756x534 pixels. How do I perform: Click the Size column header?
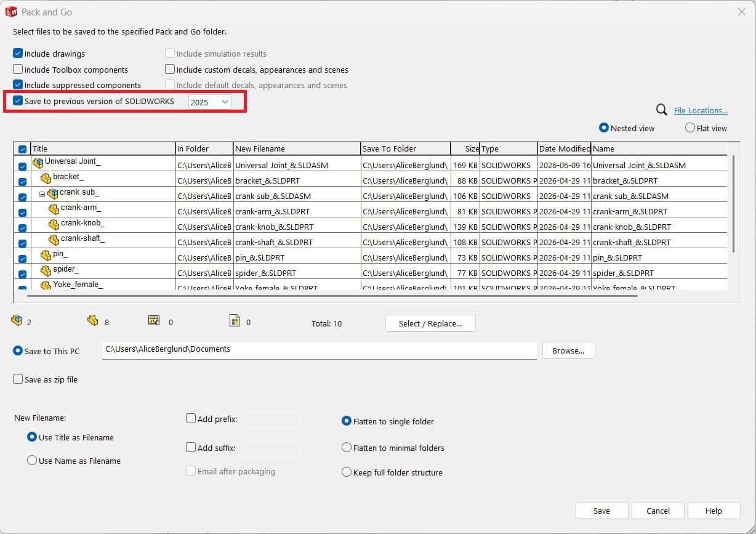click(465, 148)
